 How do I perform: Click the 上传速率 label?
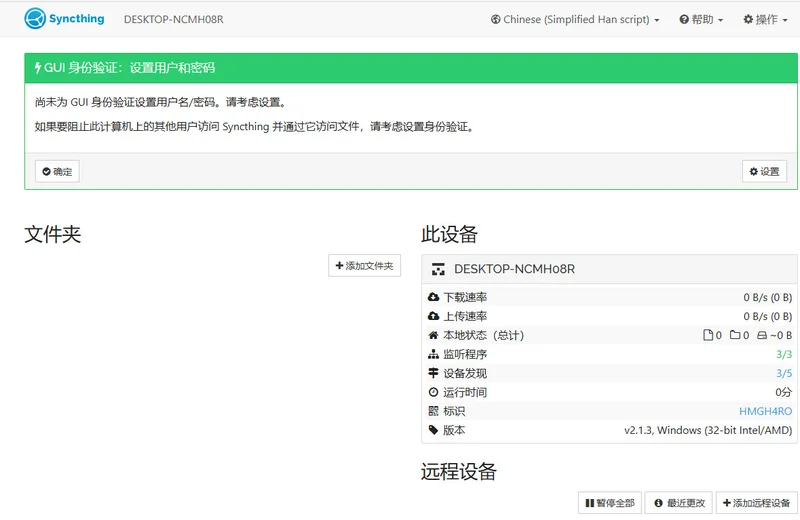click(x=465, y=316)
